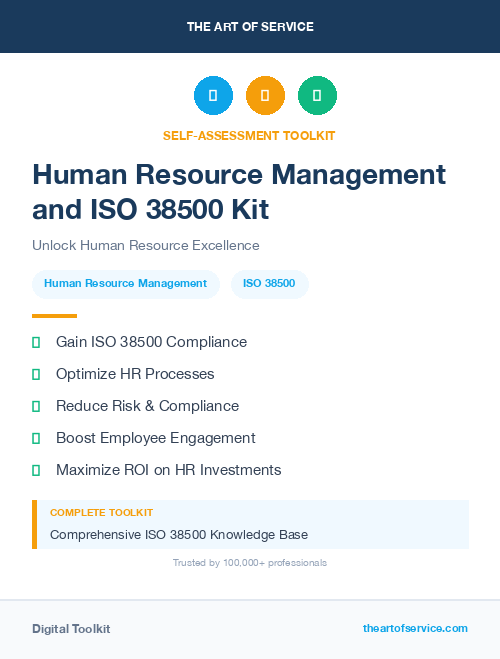Viewport: 500px width, 659px height.
Task: Click bullet icon beside Gain ISO 38500 Compliance
Action: click(x=36, y=342)
